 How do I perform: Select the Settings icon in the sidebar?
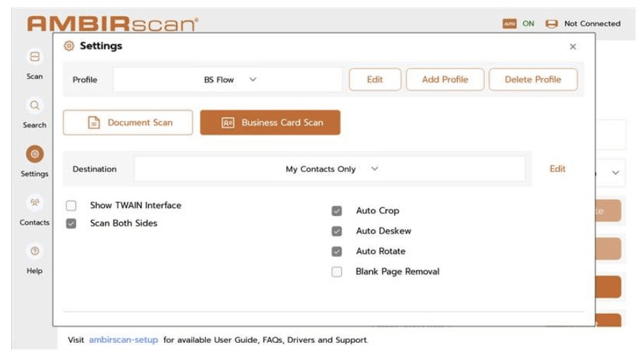[35, 154]
